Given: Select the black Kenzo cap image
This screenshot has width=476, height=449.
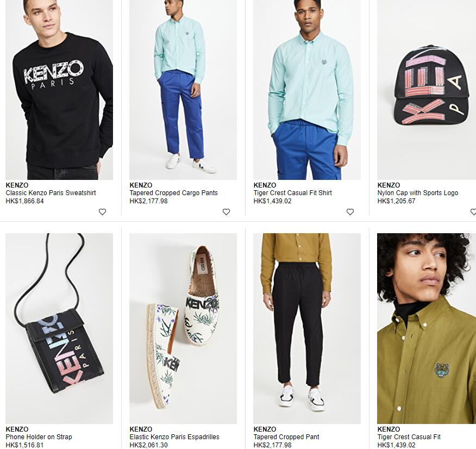Looking at the screenshot, I should pos(427,90).
